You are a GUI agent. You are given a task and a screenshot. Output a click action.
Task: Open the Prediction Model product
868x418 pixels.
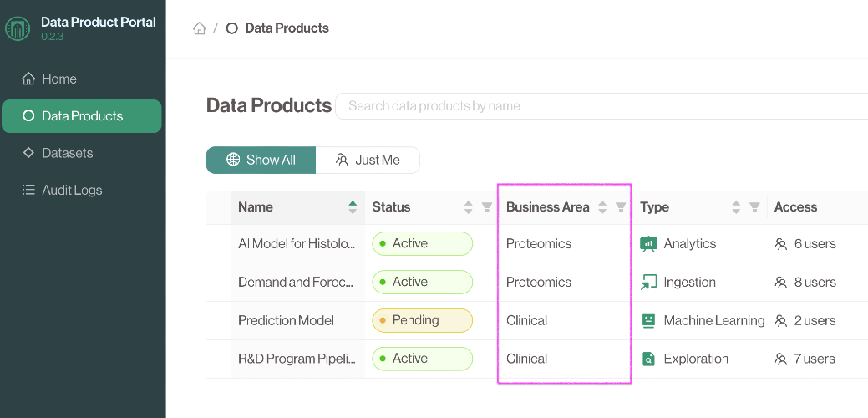pos(286,320)
